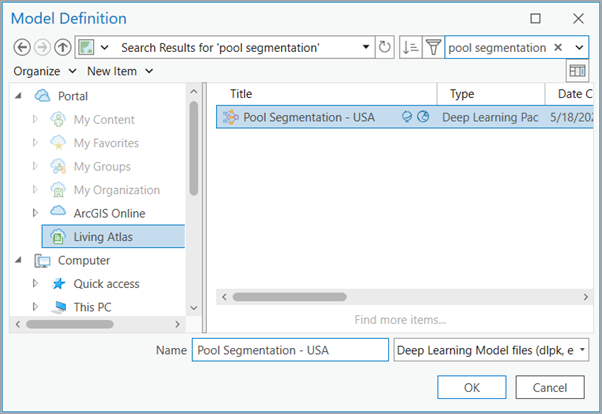
Task: Click the Up one level arrow
Action: tap(62, 47)
